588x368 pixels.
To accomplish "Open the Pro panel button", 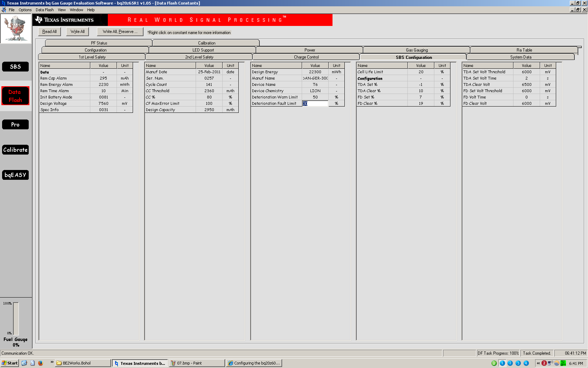I will tap(15, 124).
